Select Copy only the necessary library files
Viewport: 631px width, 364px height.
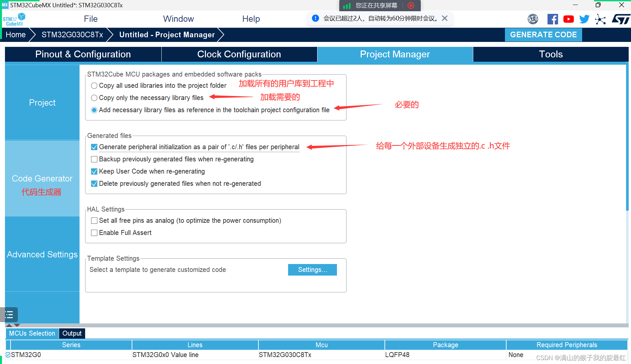(94, 98)
